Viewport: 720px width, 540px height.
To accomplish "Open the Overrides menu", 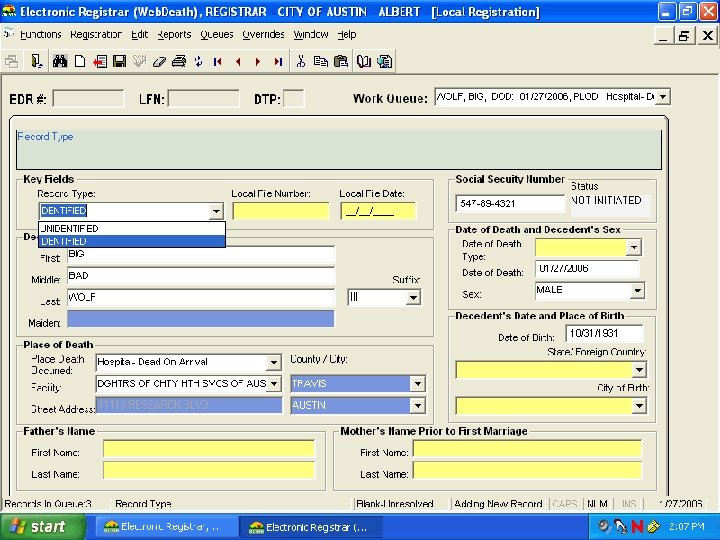I will 263,34.
